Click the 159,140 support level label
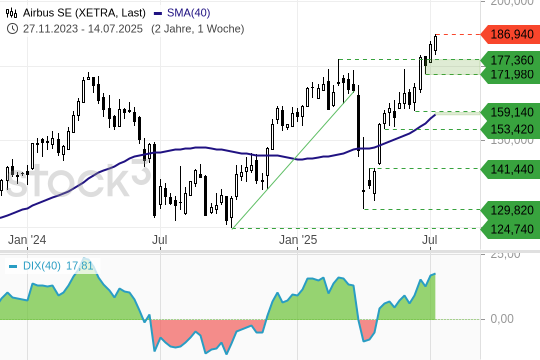 point(510,112)
